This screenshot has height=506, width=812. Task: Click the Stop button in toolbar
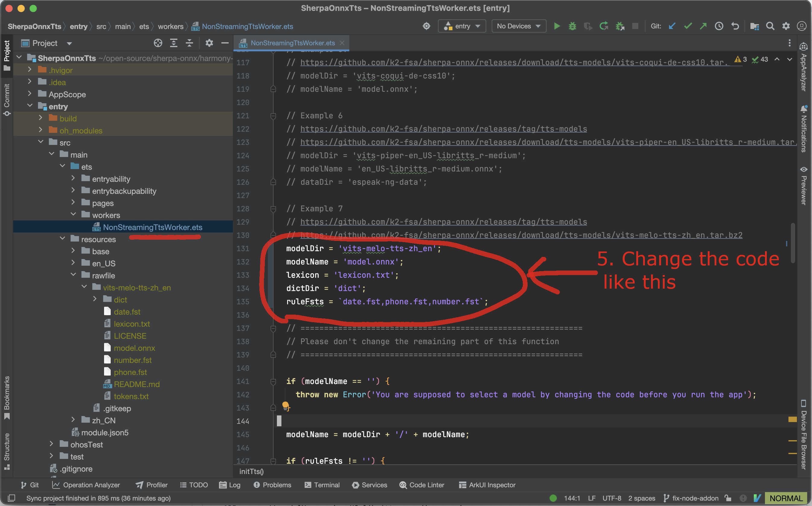635,26
